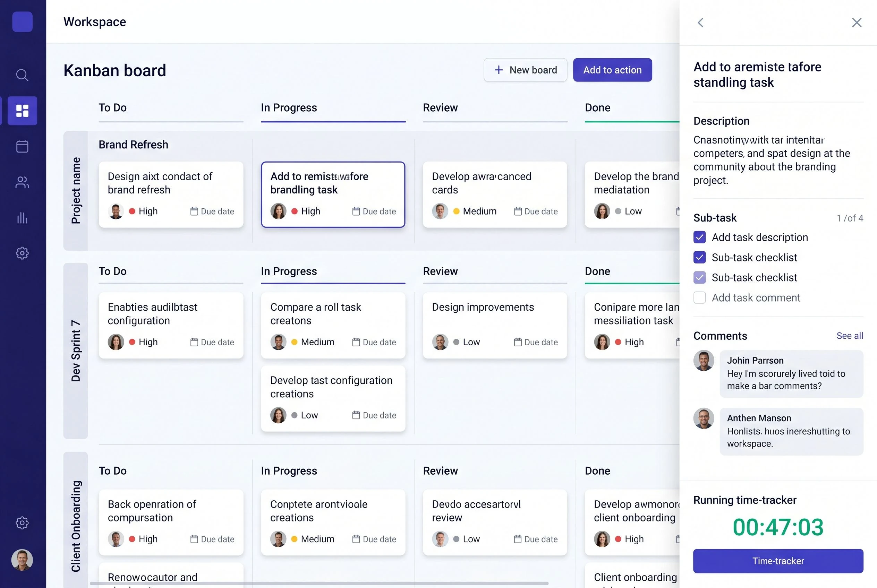This screenshot has width=877, height=588.
Task: Open Back openration of compursation card
Action: (171, 522)
